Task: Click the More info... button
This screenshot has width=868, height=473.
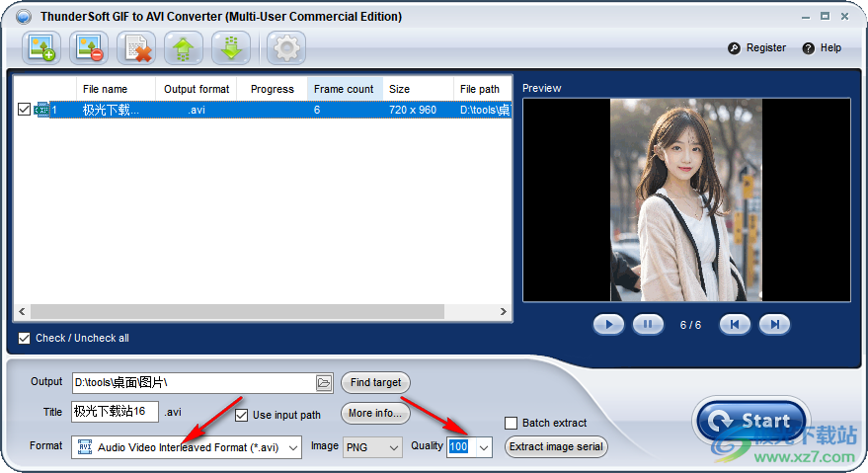Action: tap(375, 413)
